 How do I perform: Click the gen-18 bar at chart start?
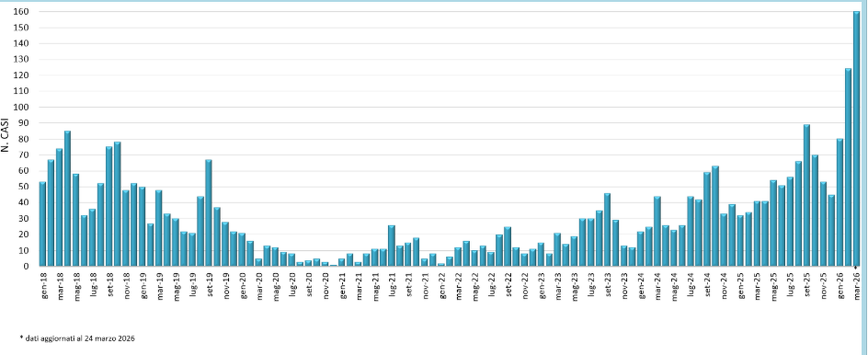[42, 224]
